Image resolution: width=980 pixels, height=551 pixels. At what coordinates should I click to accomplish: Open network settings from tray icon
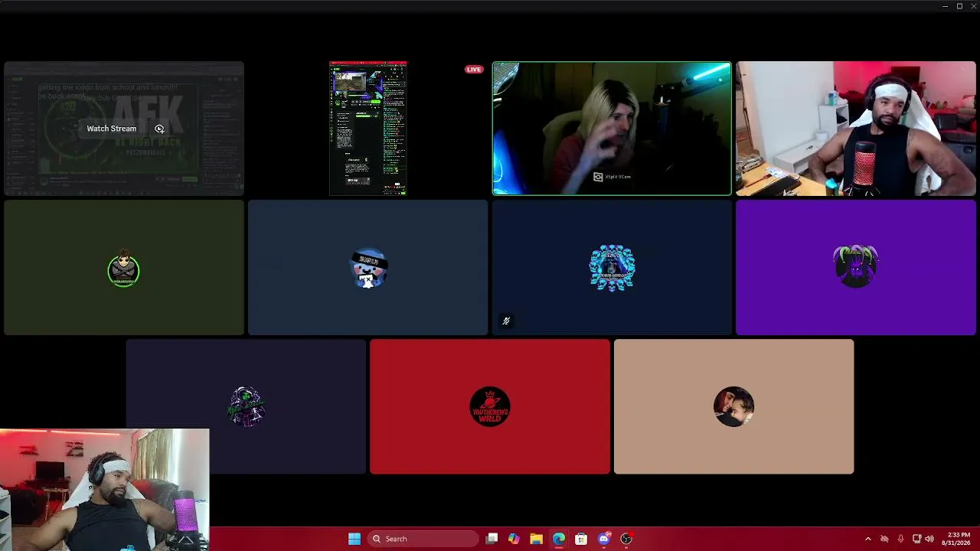(916, 539)
